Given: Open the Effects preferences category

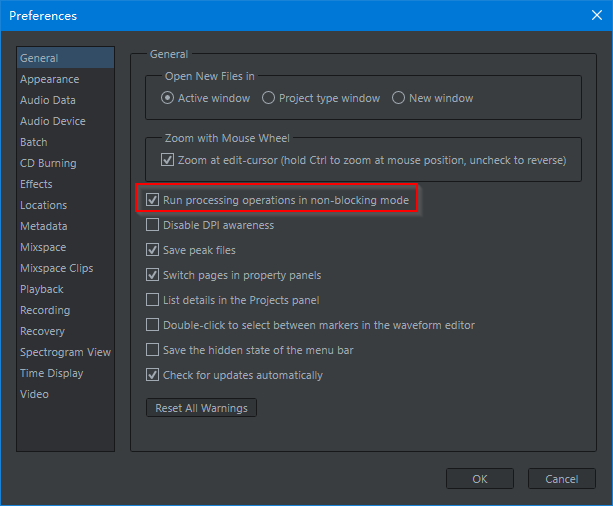Looking at the screenshot, I should 36,184.
